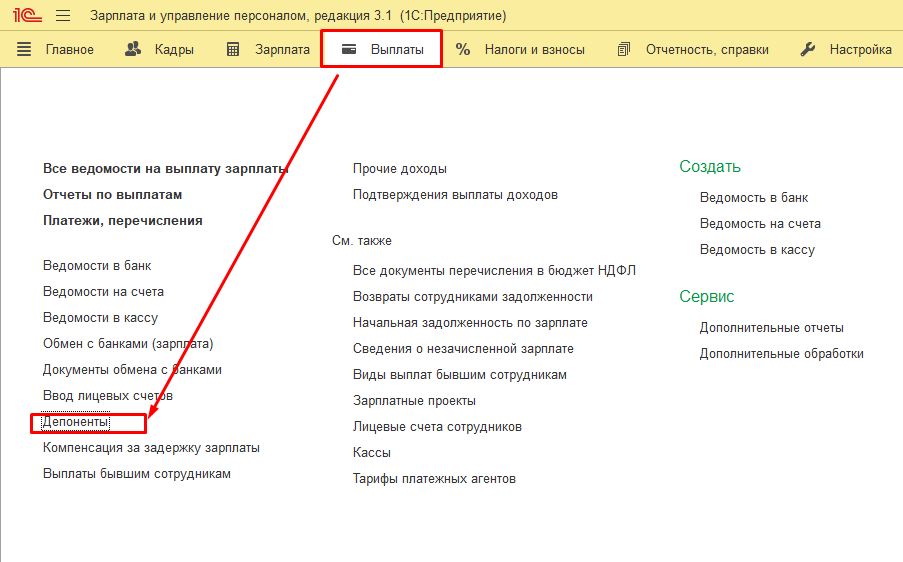Viewport: 903px width, 562px height.
Task: Switch to the Налоги и взносы section
Action: tap(534, 49)
